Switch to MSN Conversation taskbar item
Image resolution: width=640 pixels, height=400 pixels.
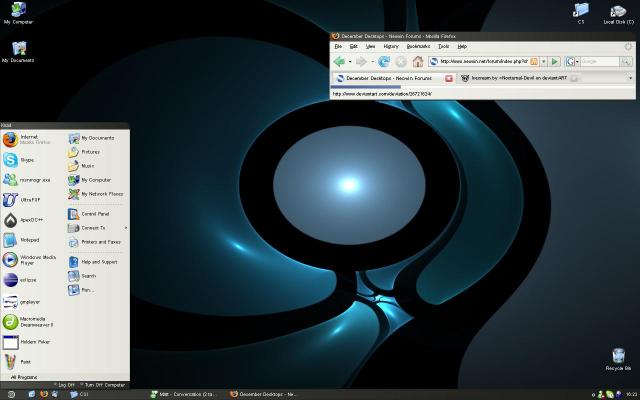[x=183, y=394]
